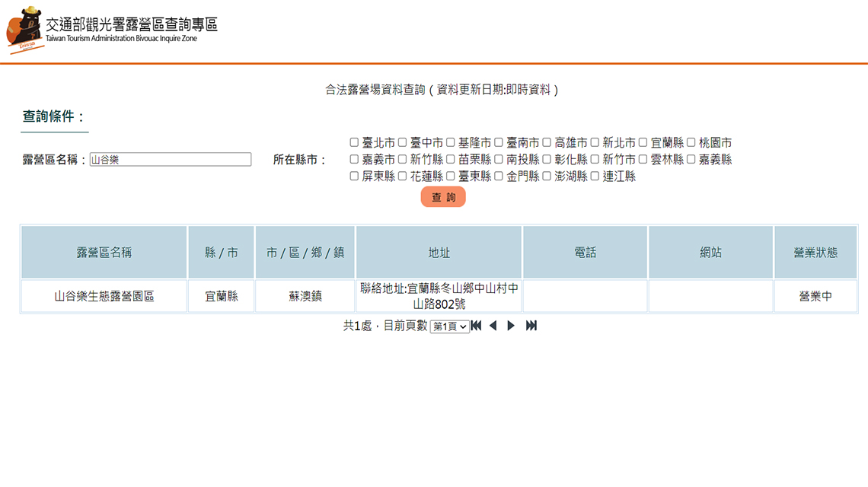
Task: Go to the first results page
Action: pyautogui.click(x=477, y=326)
